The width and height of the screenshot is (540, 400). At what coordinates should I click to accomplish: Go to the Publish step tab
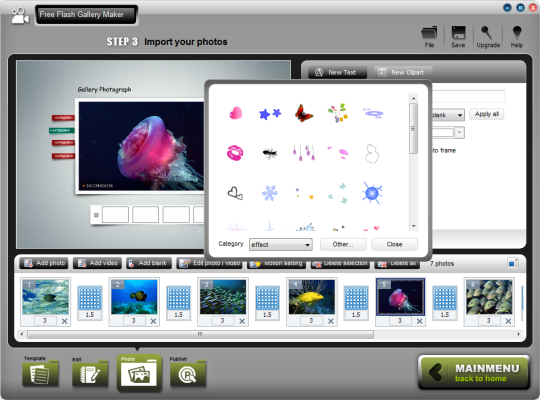(188, 373)
